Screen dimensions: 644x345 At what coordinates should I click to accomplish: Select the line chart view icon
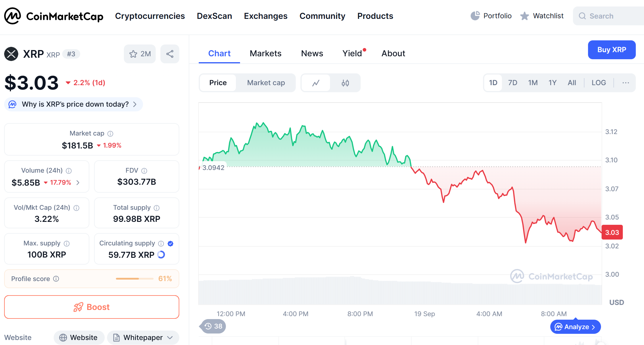tap(316, 83)
